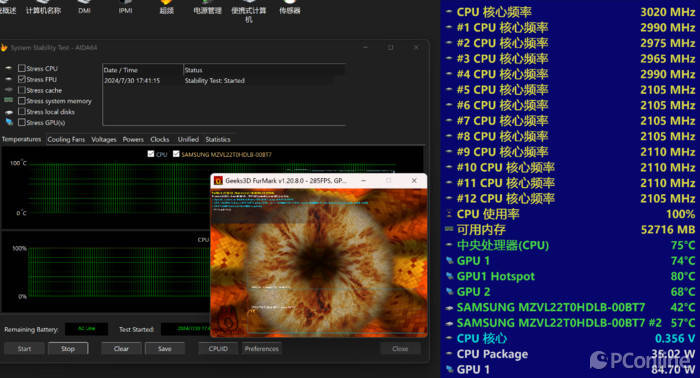Click the FurMark render preview
Image resolution: width=700 pixels, height=378 pixels.
pyautogui.click(x=319, y=262)
